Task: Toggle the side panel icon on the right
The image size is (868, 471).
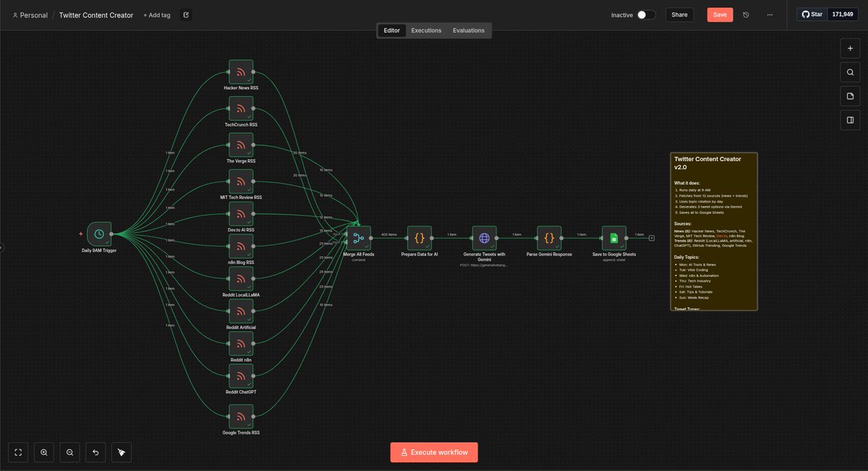Action: click(x=850, y=120)
